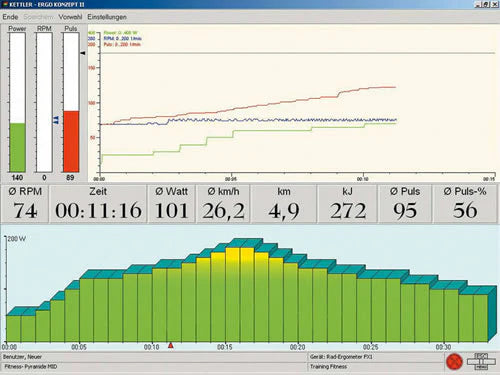Open the Speichern menu
This screenshot has height=375, width=500.
coord(38,17)
